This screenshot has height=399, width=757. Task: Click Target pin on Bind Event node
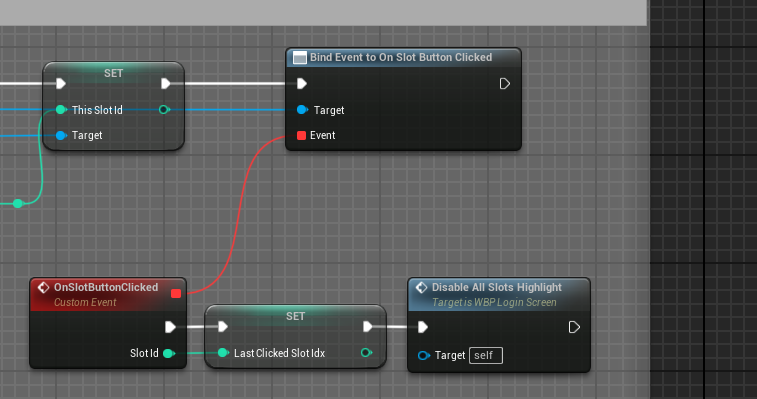(x=302, y=110)
